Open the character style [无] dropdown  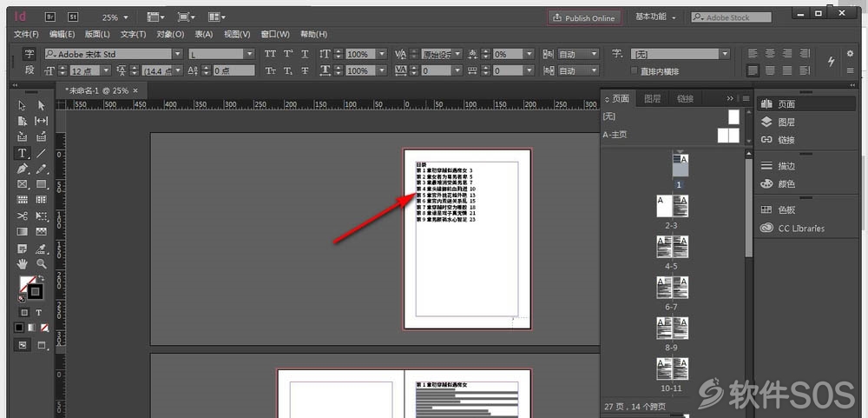point(725,54)
